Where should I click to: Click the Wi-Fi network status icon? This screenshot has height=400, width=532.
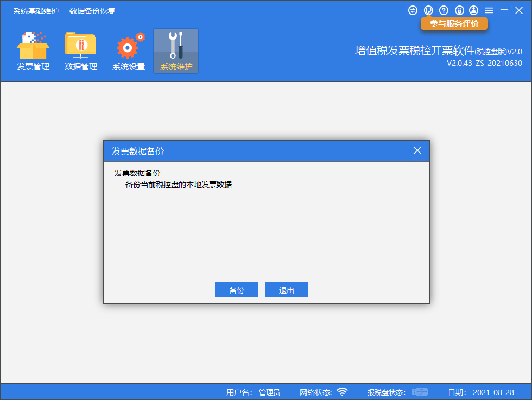[342, 392]
